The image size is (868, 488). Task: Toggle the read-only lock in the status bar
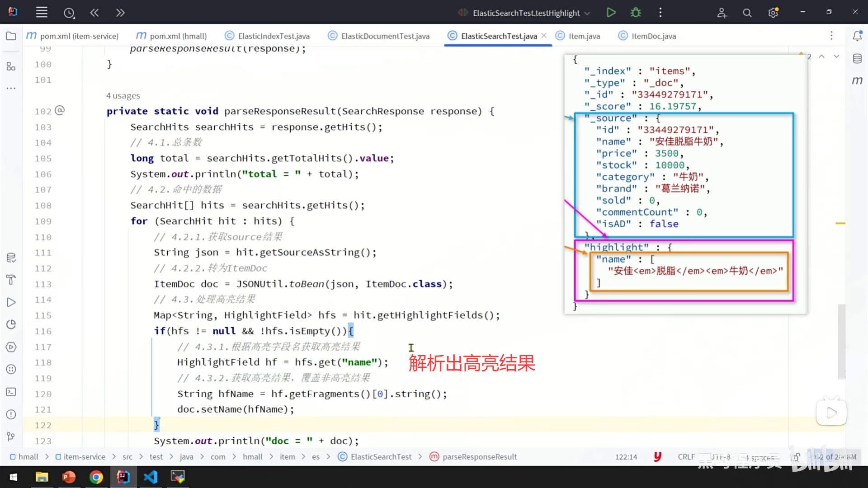[796, 457]
